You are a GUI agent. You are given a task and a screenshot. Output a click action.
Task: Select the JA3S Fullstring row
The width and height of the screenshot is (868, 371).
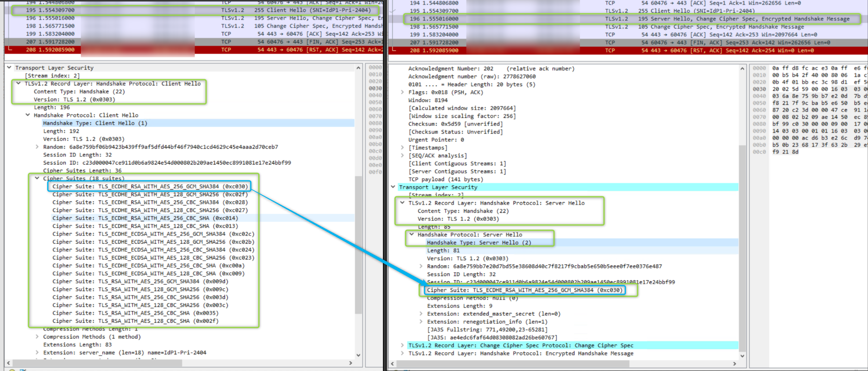[488, 330]
